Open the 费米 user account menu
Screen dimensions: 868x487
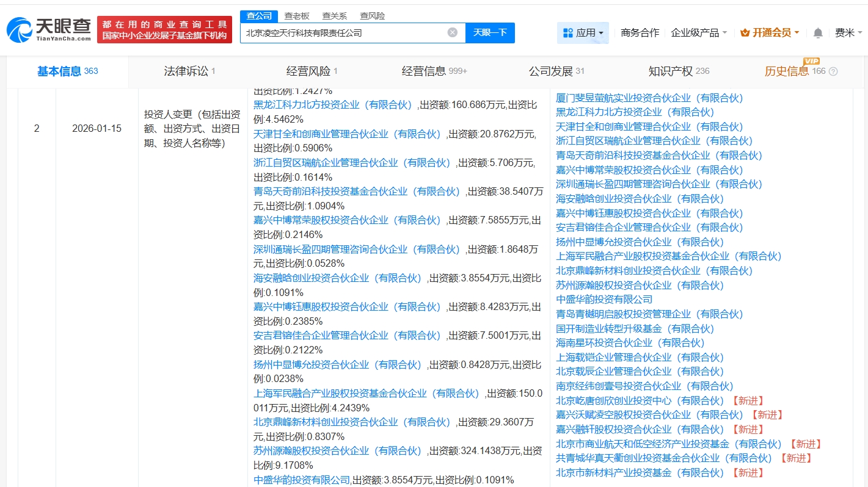click(x=848, y=33)
